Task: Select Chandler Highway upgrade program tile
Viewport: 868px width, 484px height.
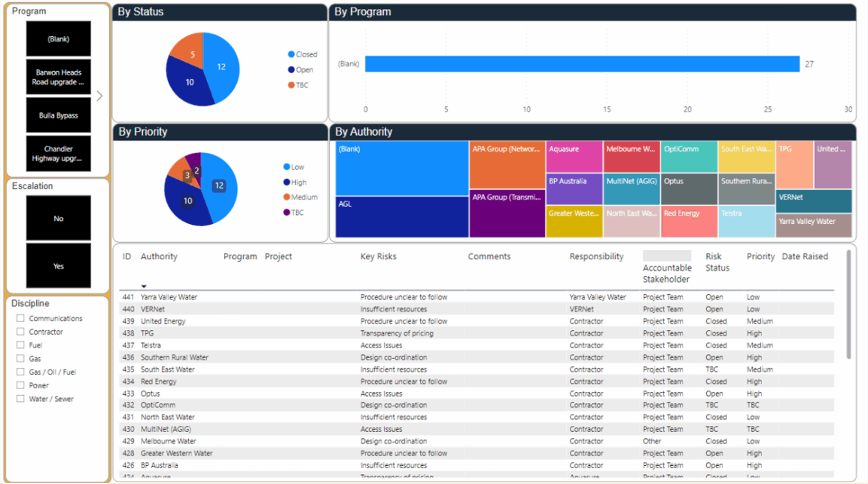Action: 58,153
